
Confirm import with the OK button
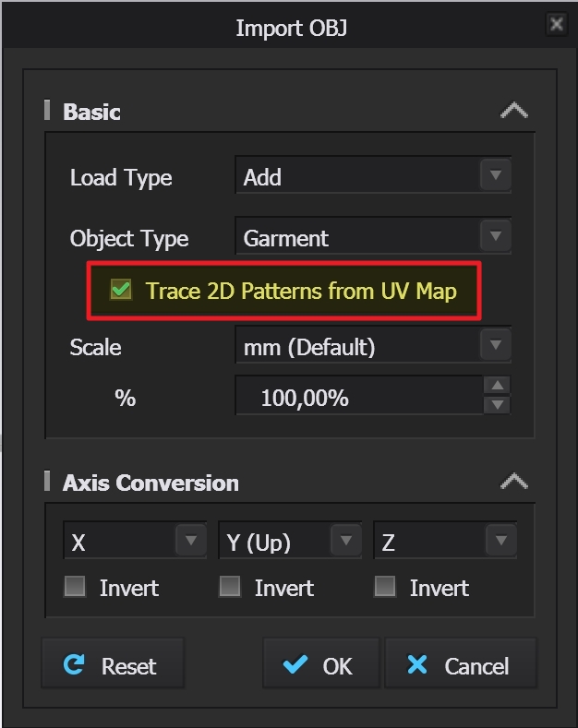[x=320, y=665]
